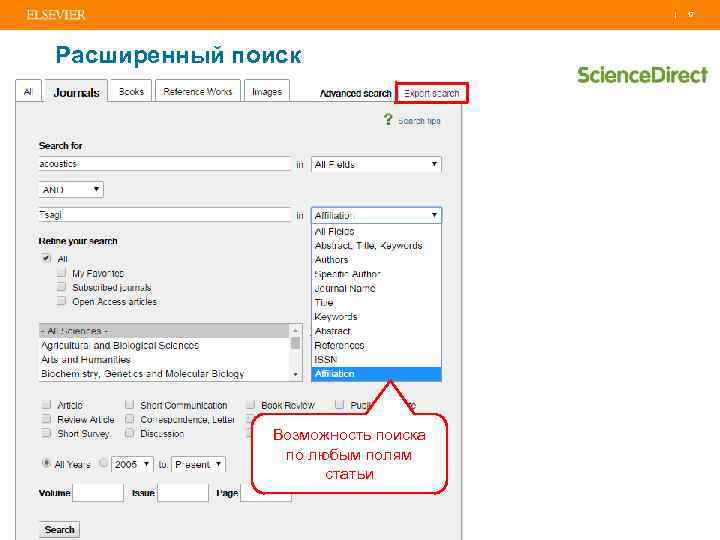Open the Present end year dropdown
The width and height of the screenshot is (720, 540).
[x=198, y=464]
